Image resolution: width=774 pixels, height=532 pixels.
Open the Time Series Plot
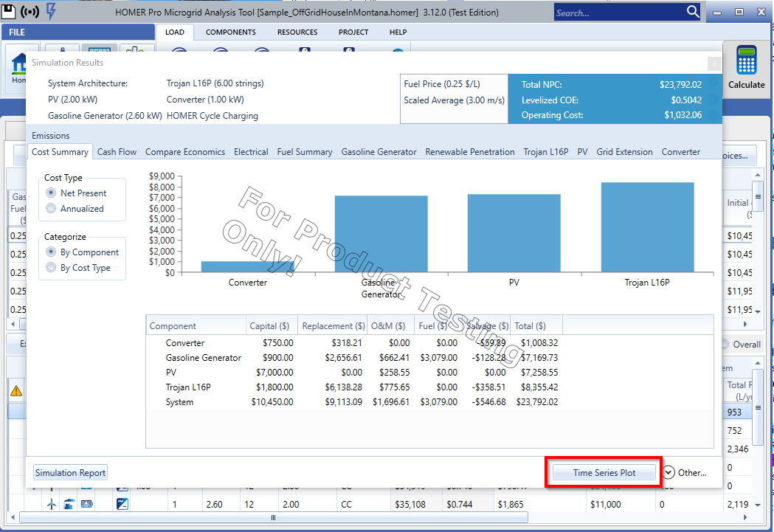604,473
